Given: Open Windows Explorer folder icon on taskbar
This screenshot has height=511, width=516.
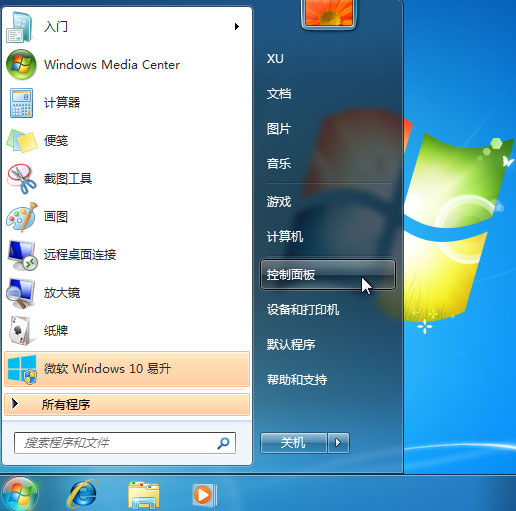Looking at the screenshot, I should click(144, 495).
